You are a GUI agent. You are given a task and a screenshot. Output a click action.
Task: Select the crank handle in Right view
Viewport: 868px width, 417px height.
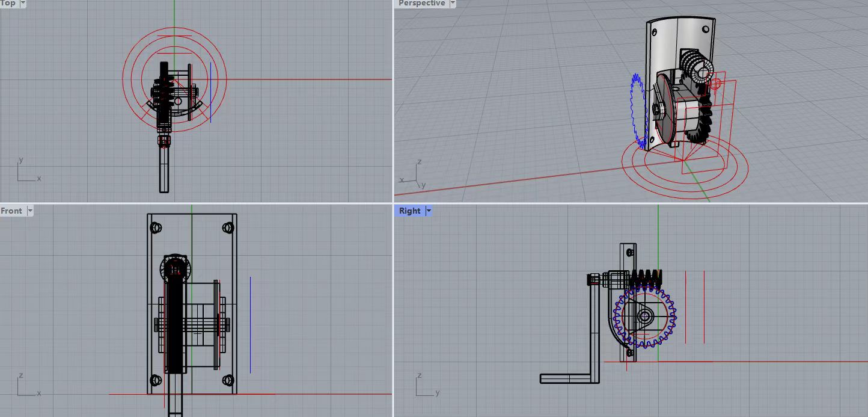point(569,378)
